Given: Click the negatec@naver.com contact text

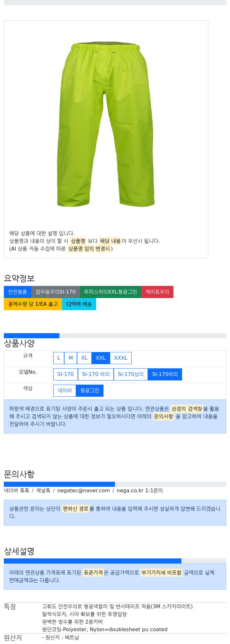Looking at the screenshot, I should tap(83, 490).
